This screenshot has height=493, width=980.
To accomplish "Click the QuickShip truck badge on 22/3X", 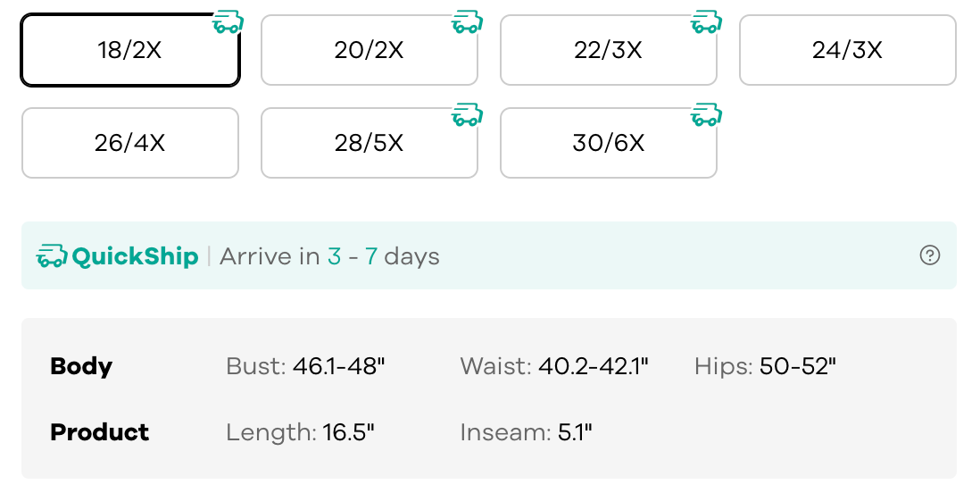I will (x=706, y=22).
